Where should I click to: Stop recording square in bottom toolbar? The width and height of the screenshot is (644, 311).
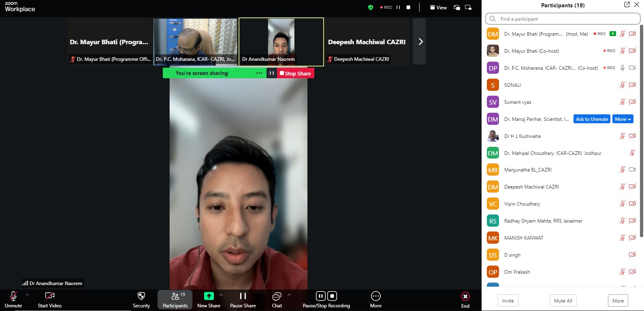pyautogui.click(x=332, y=296)
